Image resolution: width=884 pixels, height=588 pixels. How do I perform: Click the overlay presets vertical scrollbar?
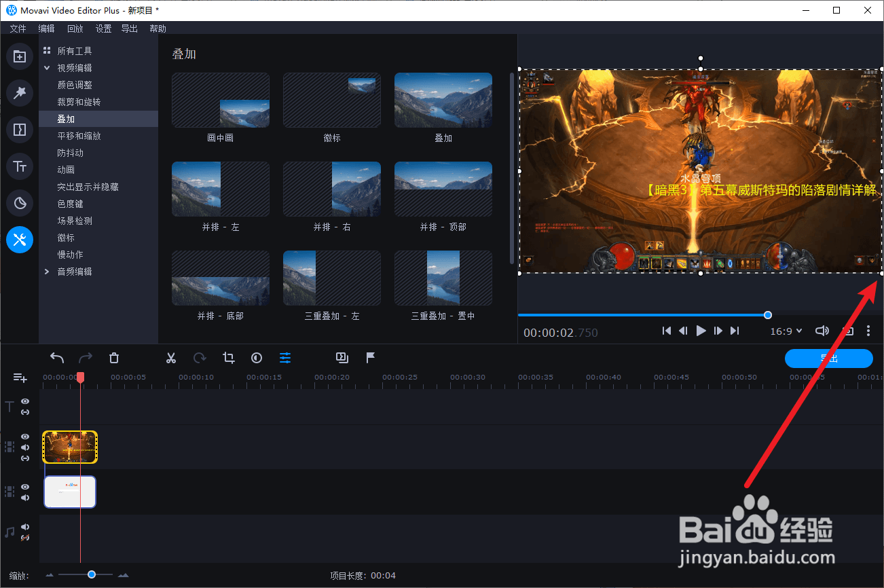pos(512,168)
